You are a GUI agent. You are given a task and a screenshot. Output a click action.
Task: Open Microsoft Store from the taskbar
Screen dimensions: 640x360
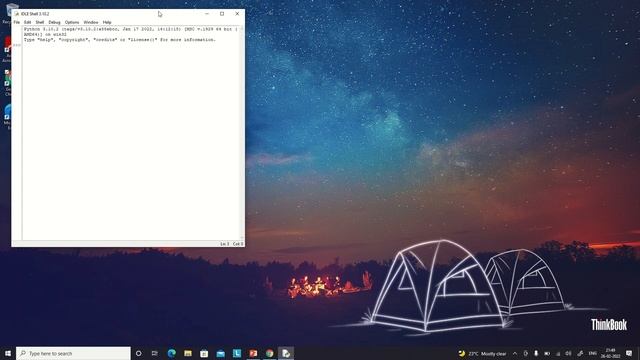pos(204,353)
